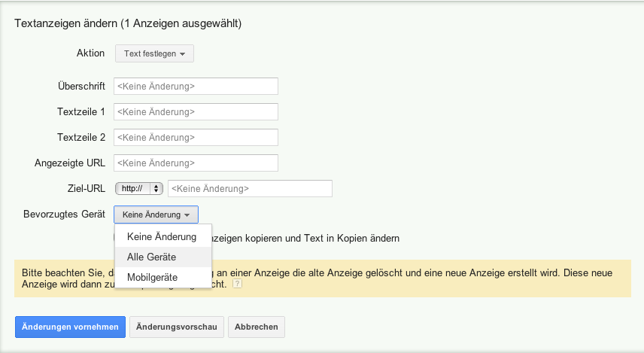Click the 'Überschrift' field label
Screen dimensions: 644x353
(x=80, y=87)
